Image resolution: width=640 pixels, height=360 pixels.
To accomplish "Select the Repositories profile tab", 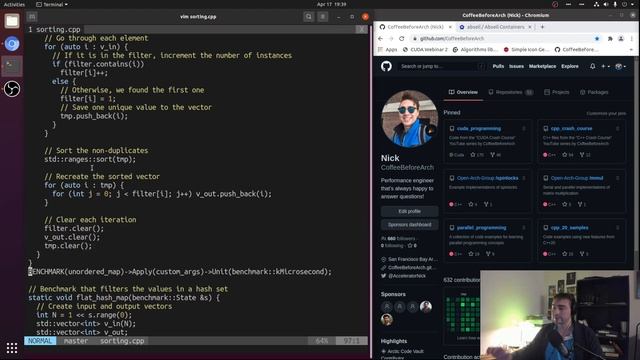I will coord(510,92).
